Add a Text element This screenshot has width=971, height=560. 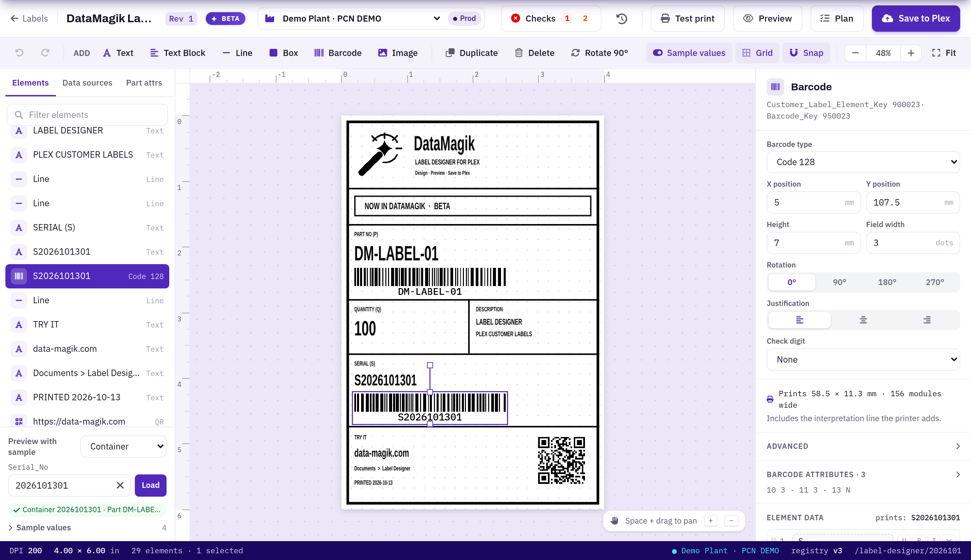pos(118,53)
